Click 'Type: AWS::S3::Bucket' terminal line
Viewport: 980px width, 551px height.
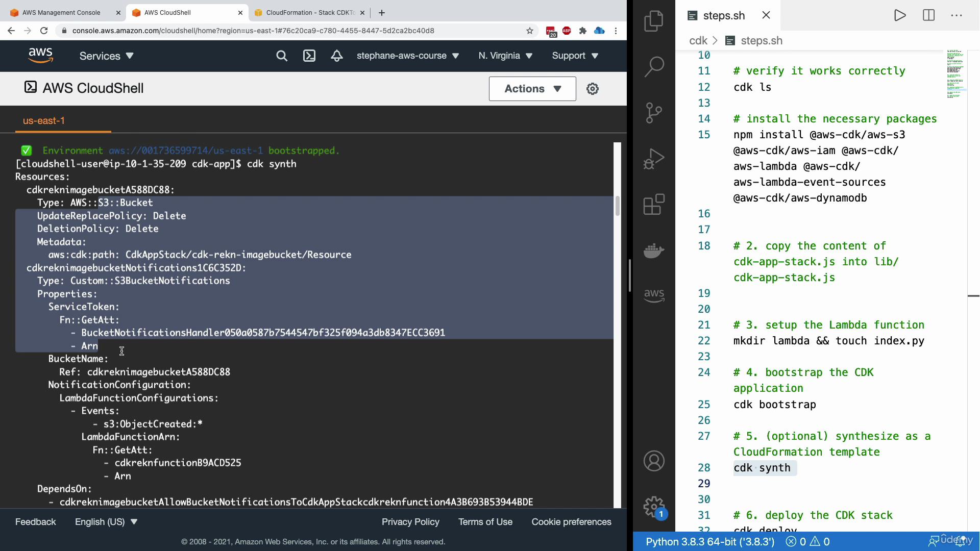(95, 203)
